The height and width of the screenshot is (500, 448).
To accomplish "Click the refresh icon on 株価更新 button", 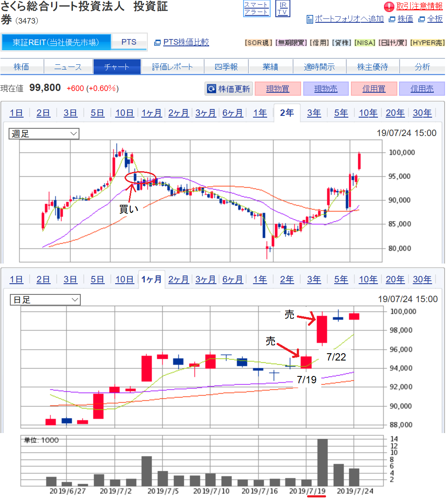I will pos(211,89).
